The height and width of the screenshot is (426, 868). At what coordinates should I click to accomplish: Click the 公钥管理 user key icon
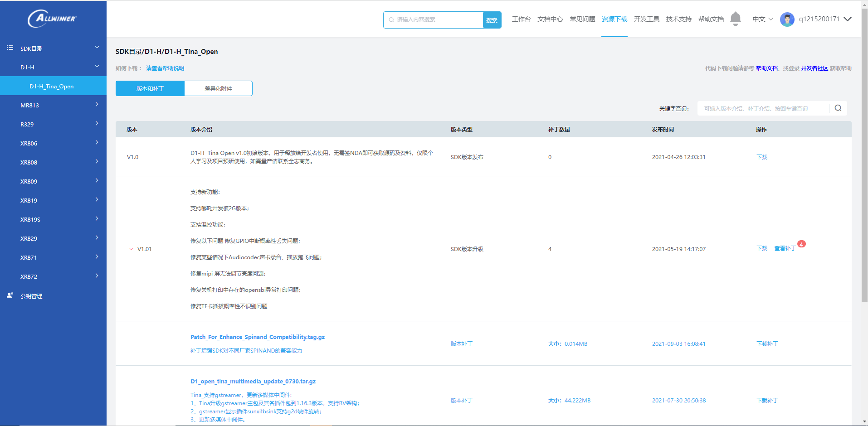pyautogui.click(x=10, y=295)
